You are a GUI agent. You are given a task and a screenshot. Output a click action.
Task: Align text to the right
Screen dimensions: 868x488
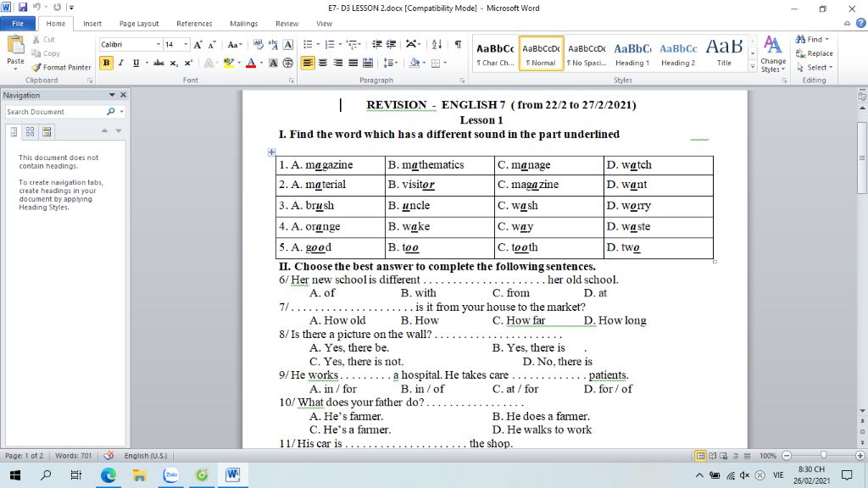(x=337, y=63)
